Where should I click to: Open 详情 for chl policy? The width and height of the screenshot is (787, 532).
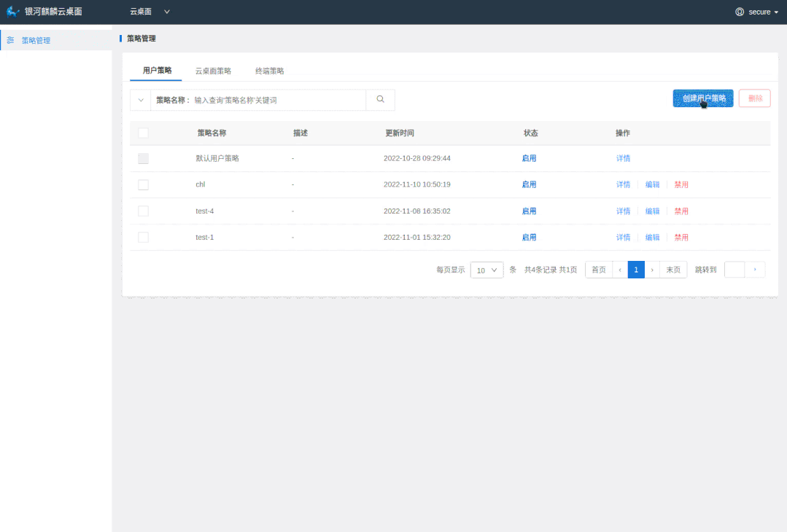(x=624, y=184)
